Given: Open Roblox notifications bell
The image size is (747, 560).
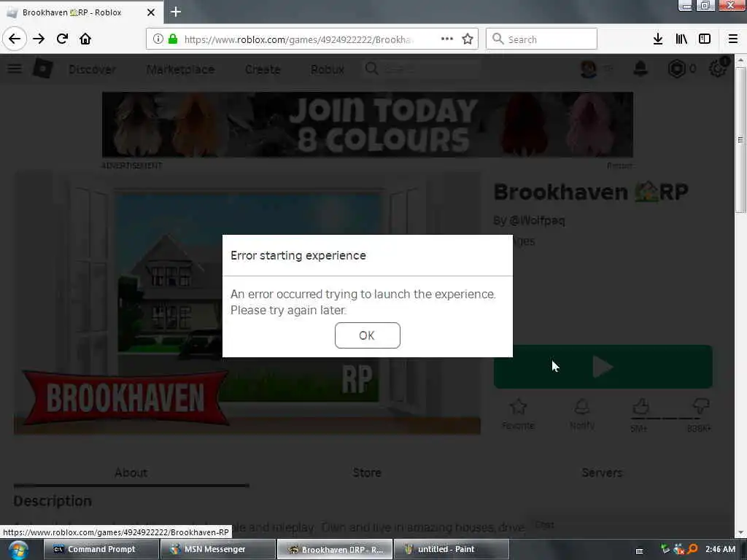Looking at the screenshot, I should click(640, 69).
